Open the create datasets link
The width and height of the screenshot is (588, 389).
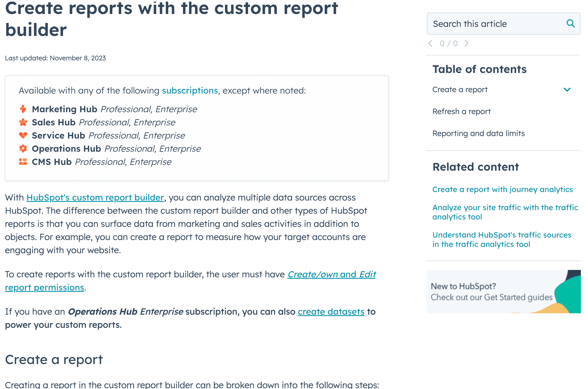(x=331, y=312)
